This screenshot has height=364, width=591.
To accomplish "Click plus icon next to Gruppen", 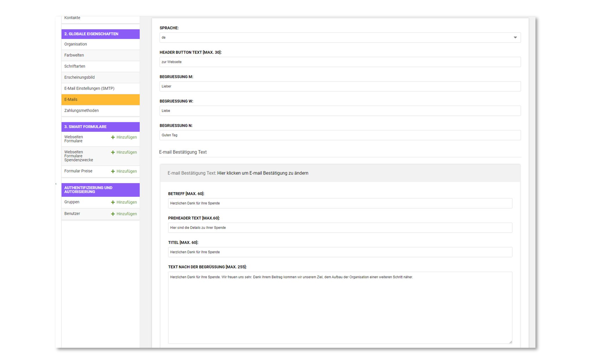I will coord(113,203).
